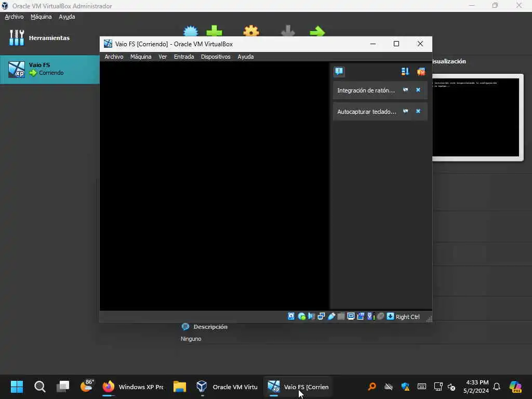
Task: Open the weather widget showing 86°
Action: tap(87, 387)
